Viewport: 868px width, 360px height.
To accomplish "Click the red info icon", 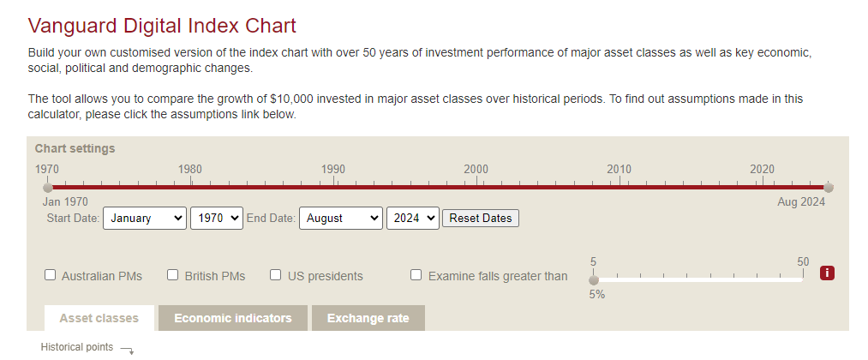I will point(827,273).
